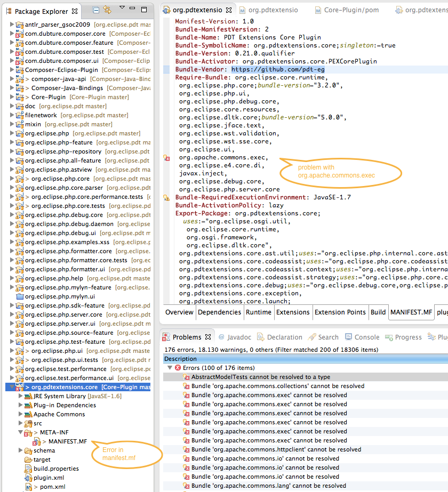Select doc project icon
Viewport: 448px width, 492px height.
[20, 107]
